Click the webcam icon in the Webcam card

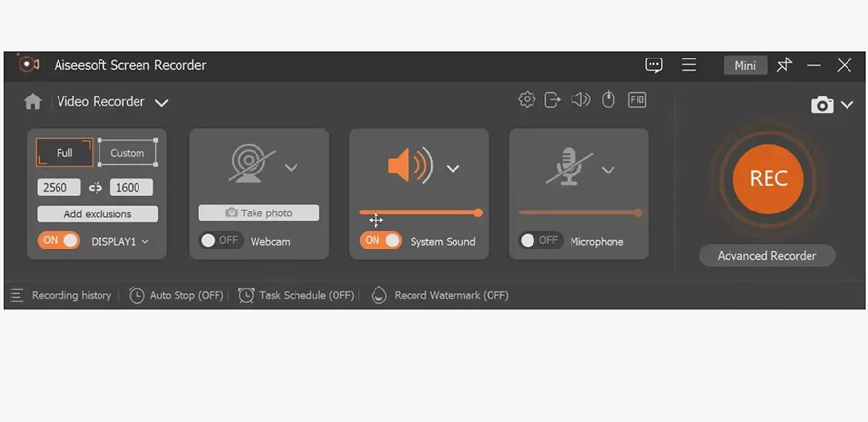click(252, 163)
